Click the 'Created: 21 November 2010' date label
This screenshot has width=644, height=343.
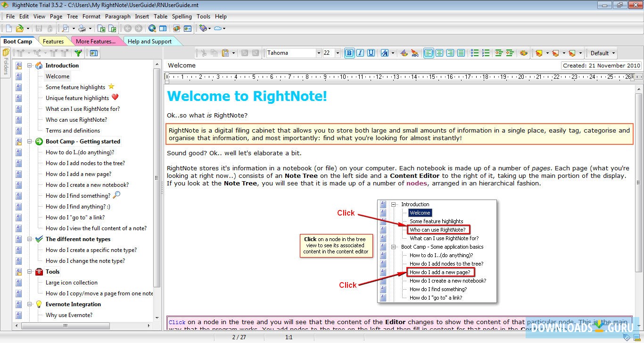(x=602, y=66)
